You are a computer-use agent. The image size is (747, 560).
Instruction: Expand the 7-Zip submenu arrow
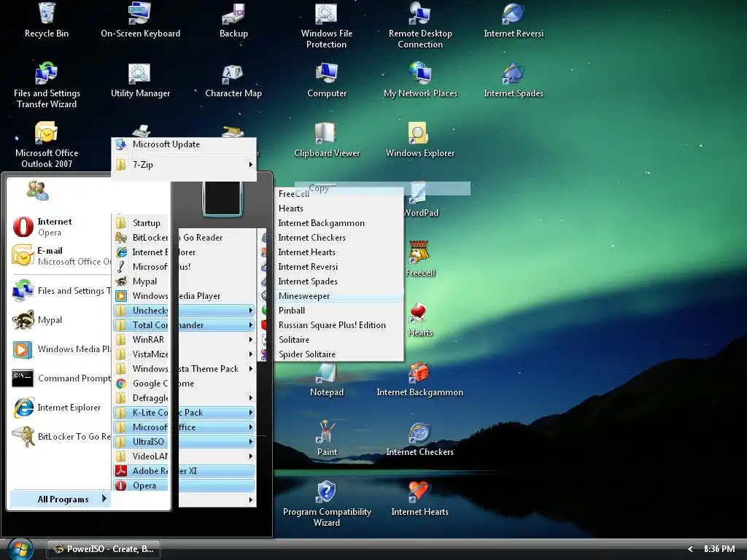(251, 165)
